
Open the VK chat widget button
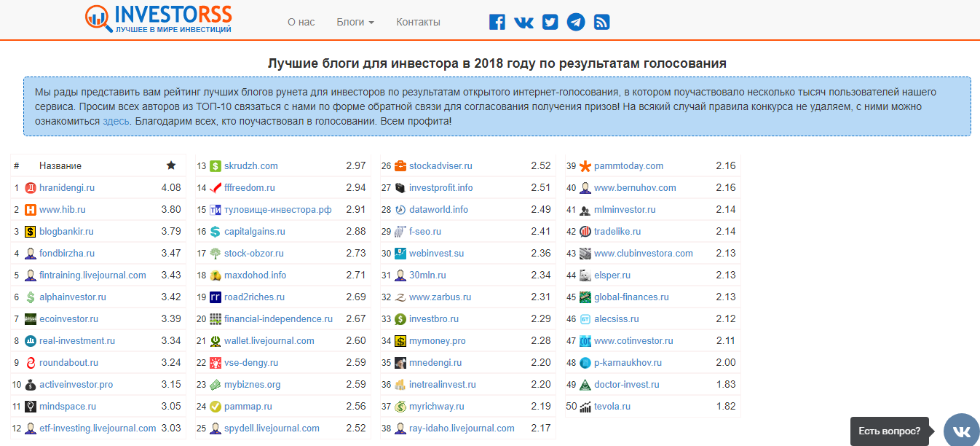coord(962,431)
